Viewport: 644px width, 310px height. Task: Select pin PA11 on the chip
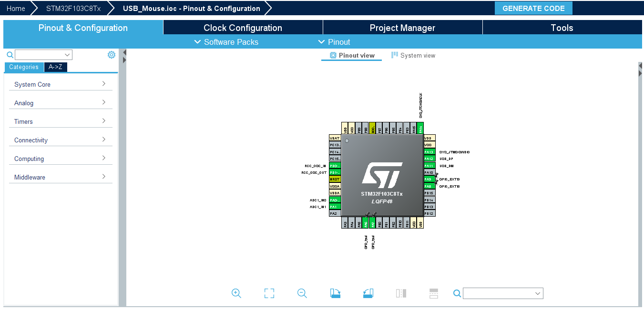429,166
